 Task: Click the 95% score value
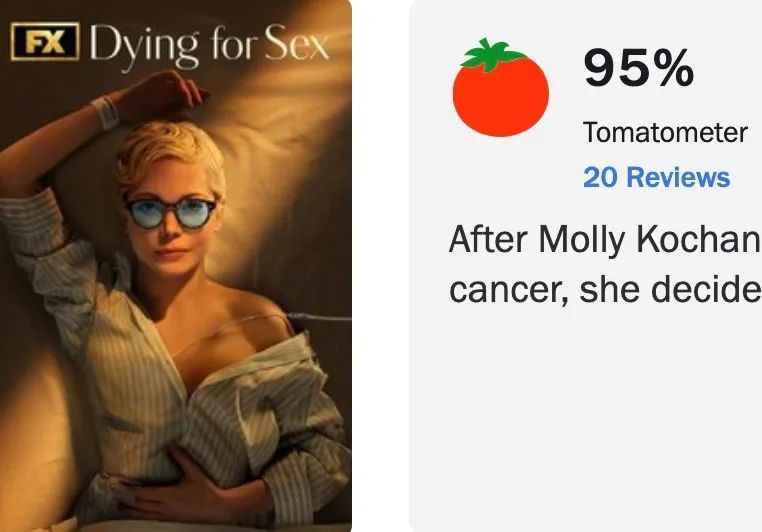point(639,68)
